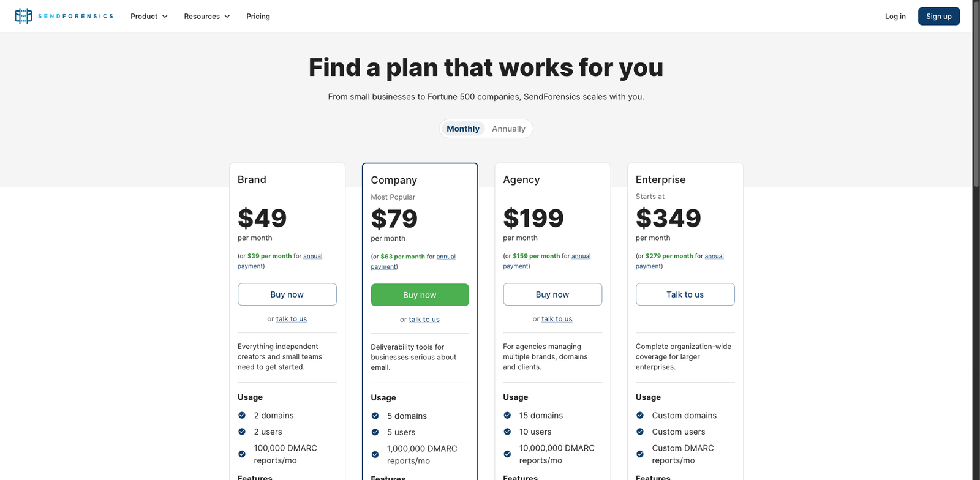Click the SendForensics logo icon
The width and height of the screenshot is (980, 480).
pyautogui.click(x=23, y=16)
